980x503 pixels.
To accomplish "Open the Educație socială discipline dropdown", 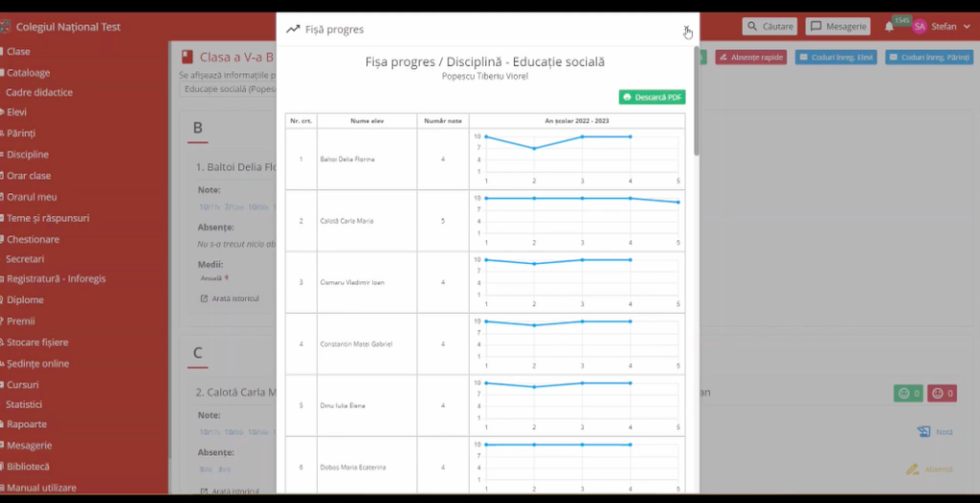I will pyautogui.click(x=228, y=90).
